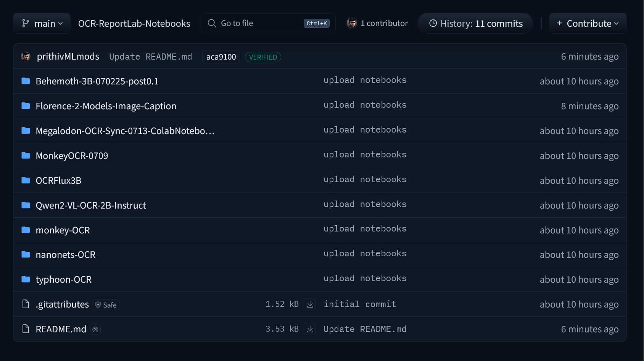The height and width of the screenshot is (361, 644).
Task: Open the MonkeyOCR-0709 folder
Action: point(72,156)
